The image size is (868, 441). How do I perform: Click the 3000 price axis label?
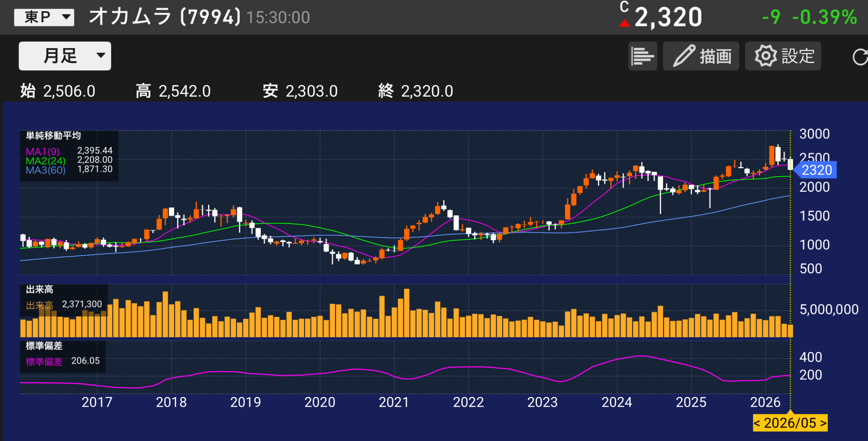[x=814, y=134]
